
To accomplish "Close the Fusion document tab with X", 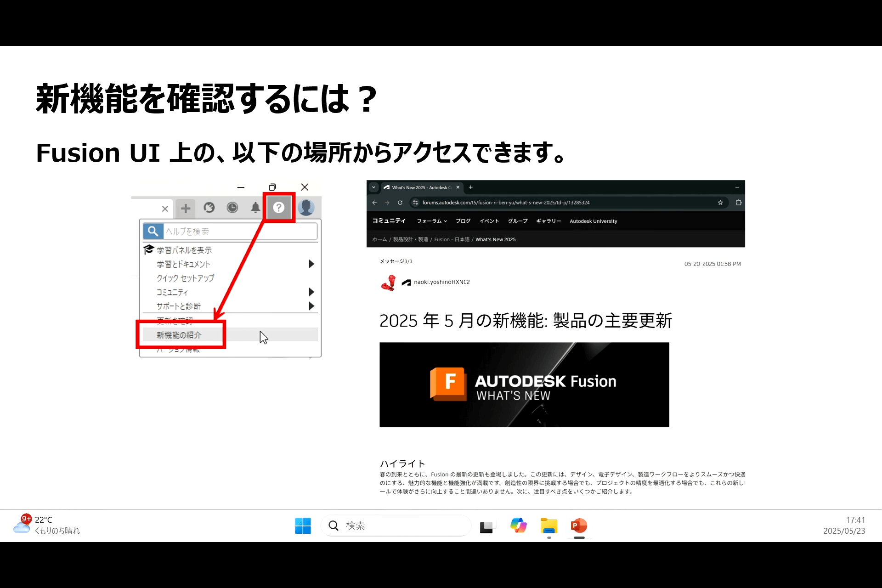I will (165, 209).
